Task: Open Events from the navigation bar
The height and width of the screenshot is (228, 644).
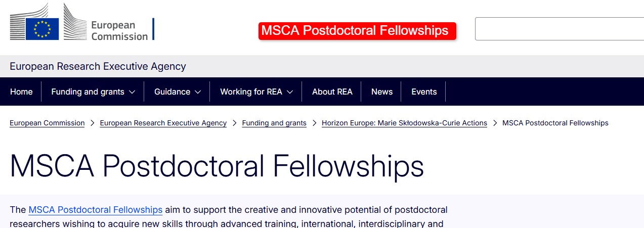Action: pos(424,92)
